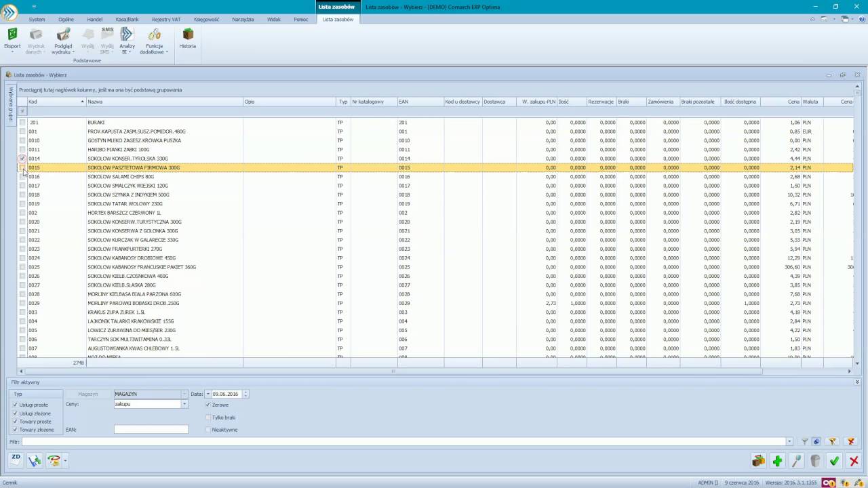Clear filter with red-X funnel icon
The image size is (868, 488).
[x=851, y=442]
